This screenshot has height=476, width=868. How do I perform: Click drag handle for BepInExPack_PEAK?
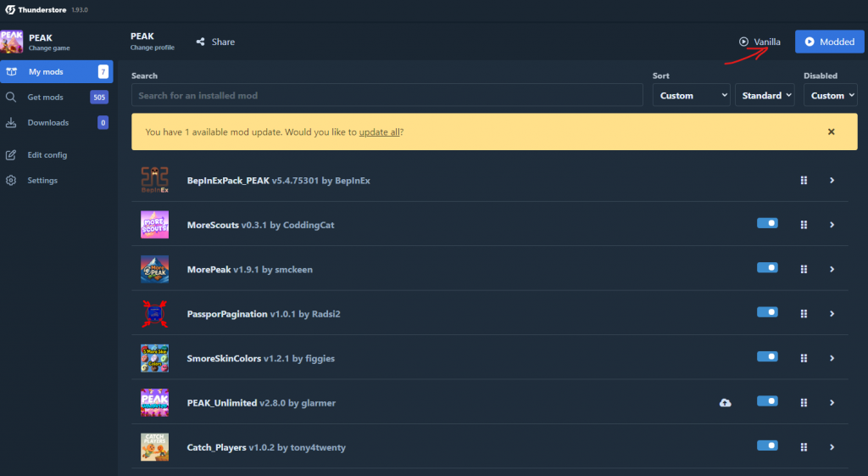(x=804, y=180)
